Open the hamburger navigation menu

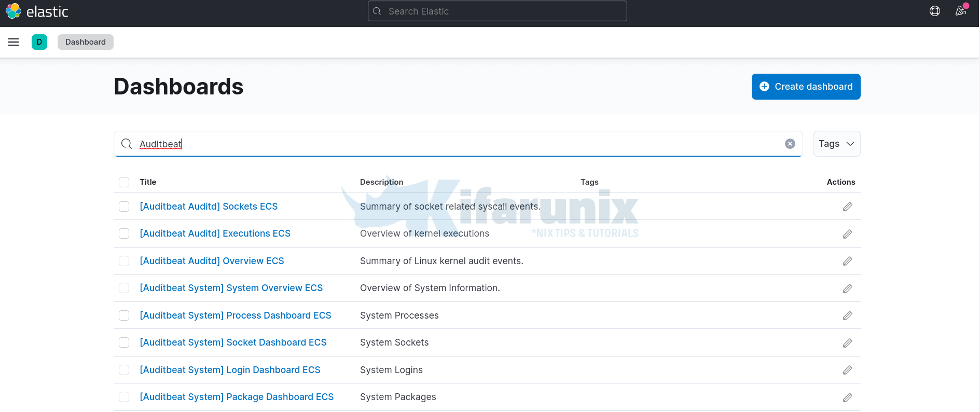(x=13, y=42)
